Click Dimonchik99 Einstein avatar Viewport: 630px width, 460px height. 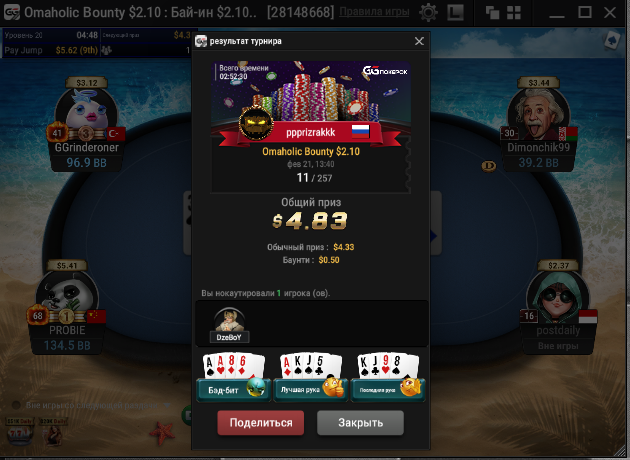pos(538,114)
